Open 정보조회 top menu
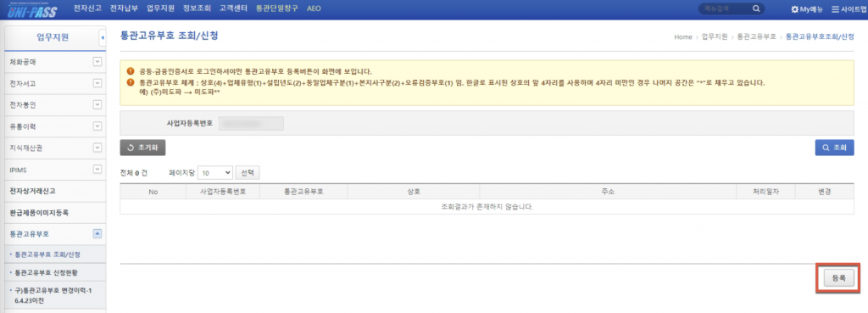The height and width of the screenshot is (313, 868). pyautogui.click(x=197, y=8)
